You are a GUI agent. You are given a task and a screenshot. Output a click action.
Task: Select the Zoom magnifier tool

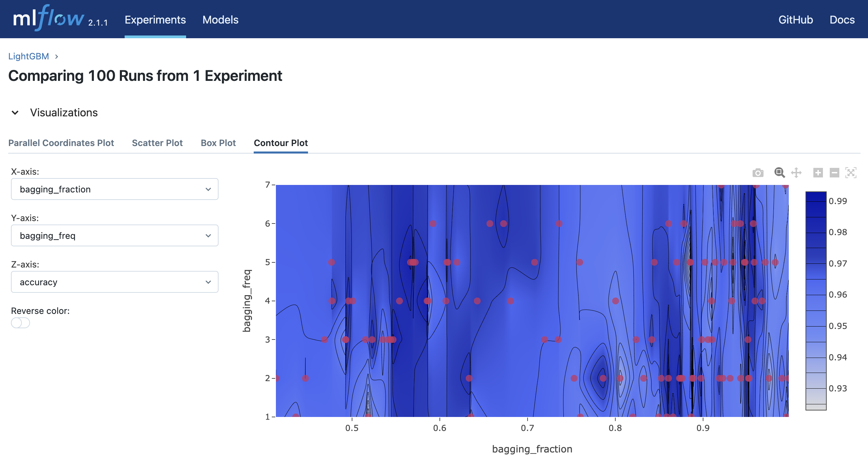coord(780,173)
